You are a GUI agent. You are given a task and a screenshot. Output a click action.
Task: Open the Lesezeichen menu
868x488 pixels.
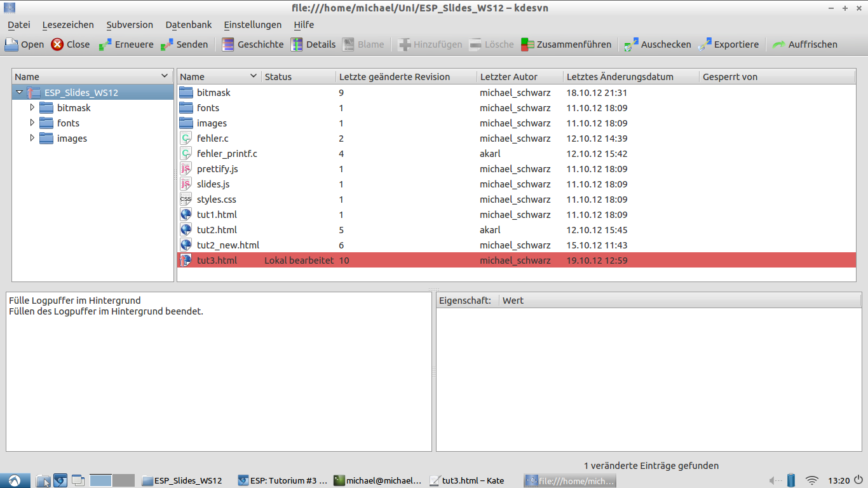68,25
